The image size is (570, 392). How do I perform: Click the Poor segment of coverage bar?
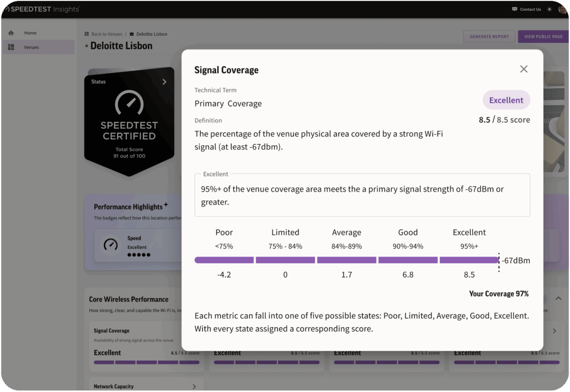click(224, 260)
